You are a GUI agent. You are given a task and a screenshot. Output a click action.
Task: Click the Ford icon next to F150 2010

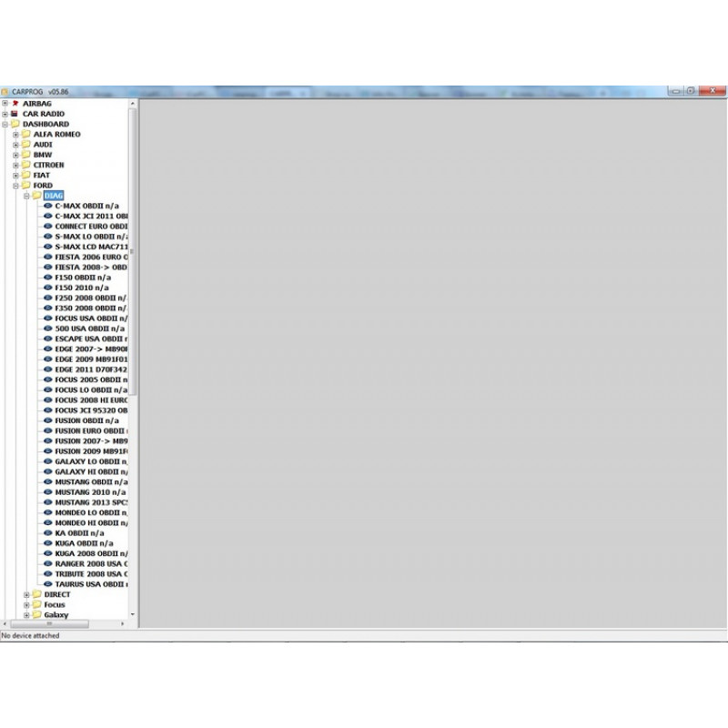[x=48, y=288]
